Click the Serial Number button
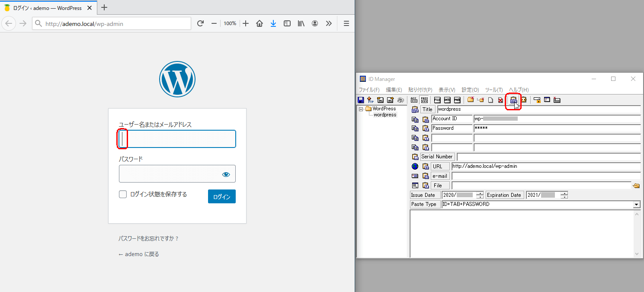This screenshot has height=292, width=644. [438, 157]
